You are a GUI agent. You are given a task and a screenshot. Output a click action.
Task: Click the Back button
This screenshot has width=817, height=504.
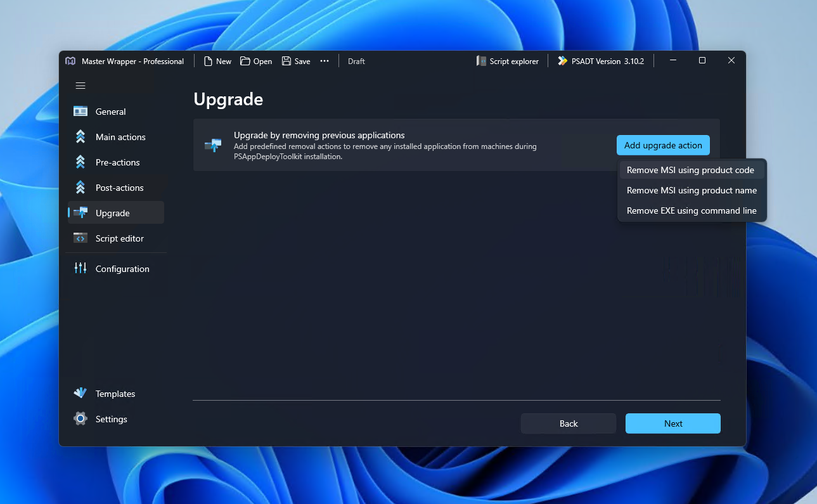(569, 423)
